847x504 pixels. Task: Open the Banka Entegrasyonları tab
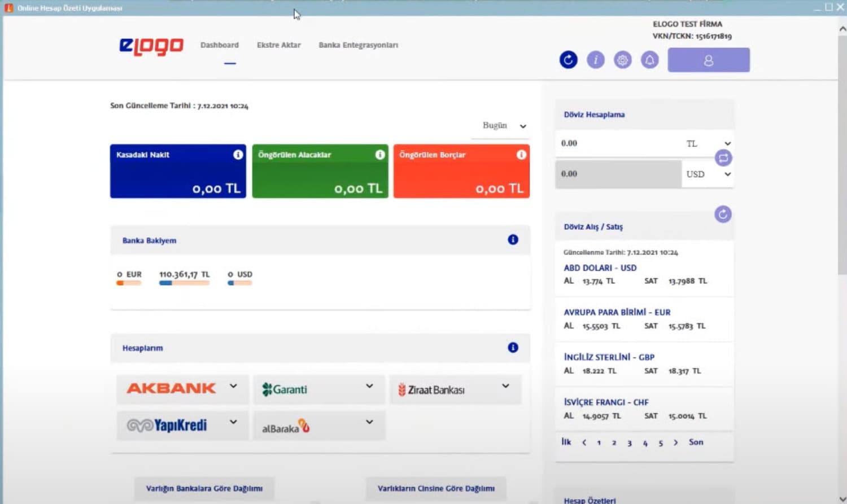point(358,45)
